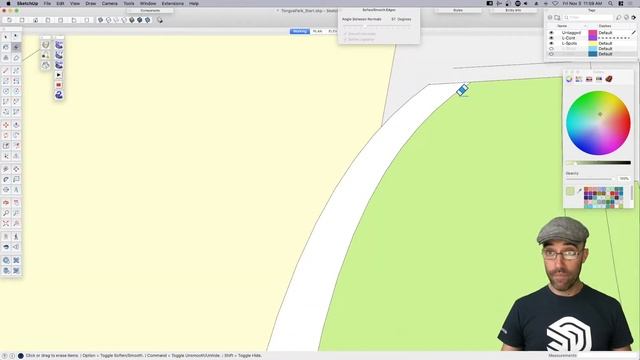The height and width of the screenshot is (360, 640).
Task: Switch to the Working scene tab
Action: [300, 31]
